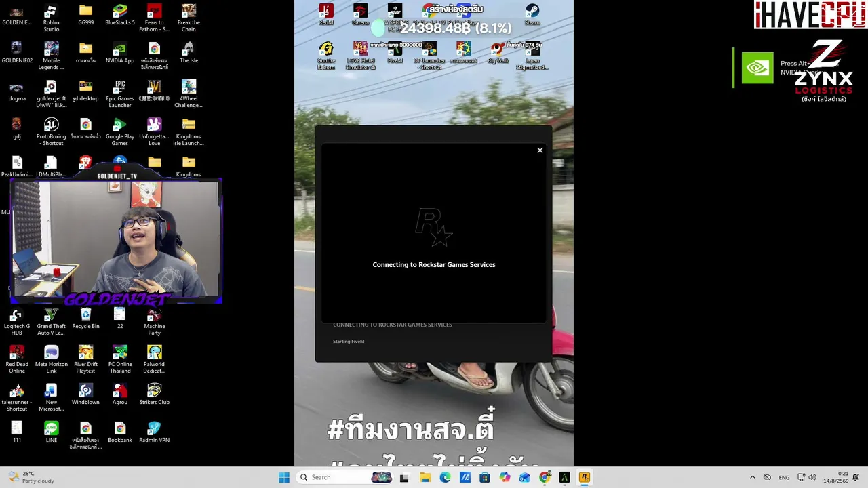The image size is (868, 488).
Task: Open the desktop file named 111
Action: pos(17,432)
